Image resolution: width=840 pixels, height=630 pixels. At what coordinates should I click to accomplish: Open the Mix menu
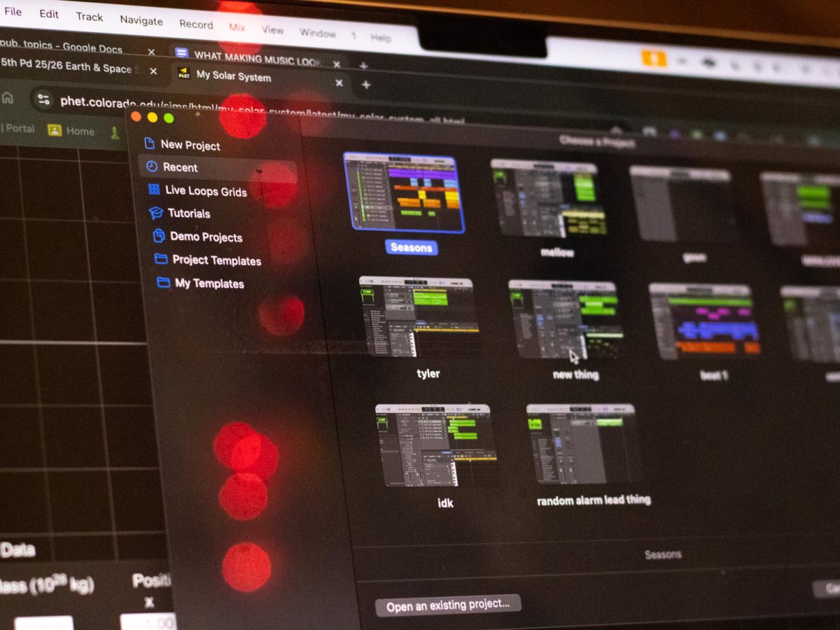(x=237, y=27)
